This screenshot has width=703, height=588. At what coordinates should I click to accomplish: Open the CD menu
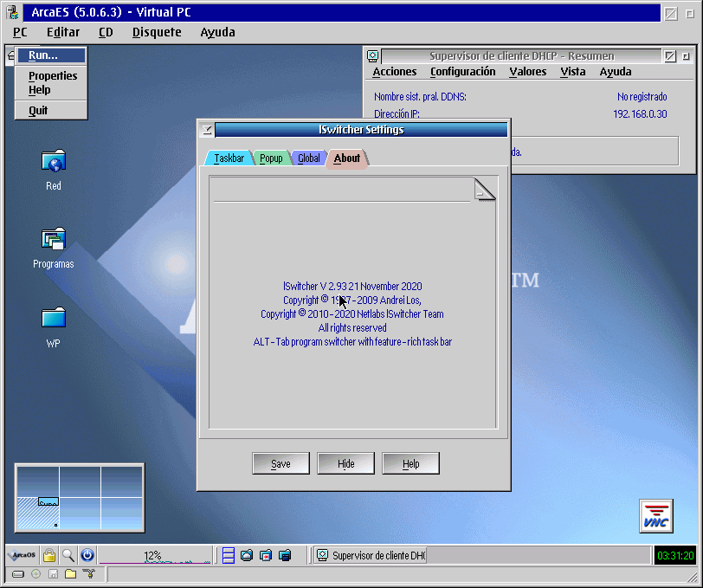tap(106, 32)
